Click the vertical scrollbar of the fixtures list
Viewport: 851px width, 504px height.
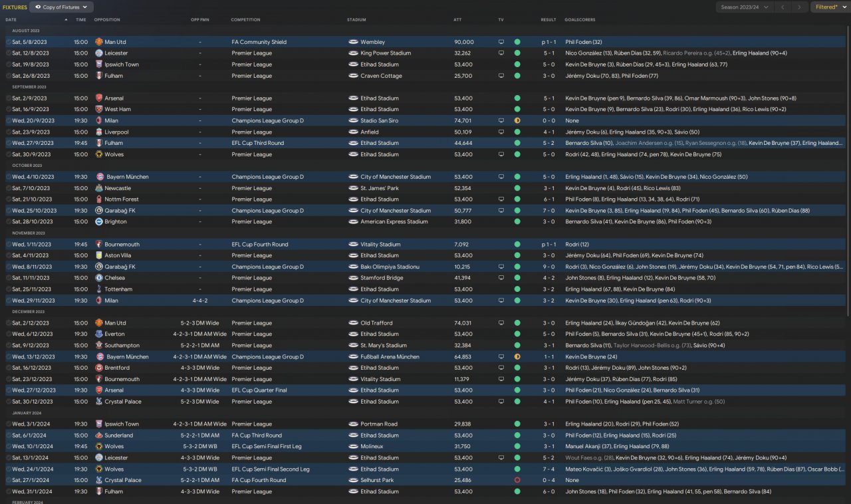(848, 172)
